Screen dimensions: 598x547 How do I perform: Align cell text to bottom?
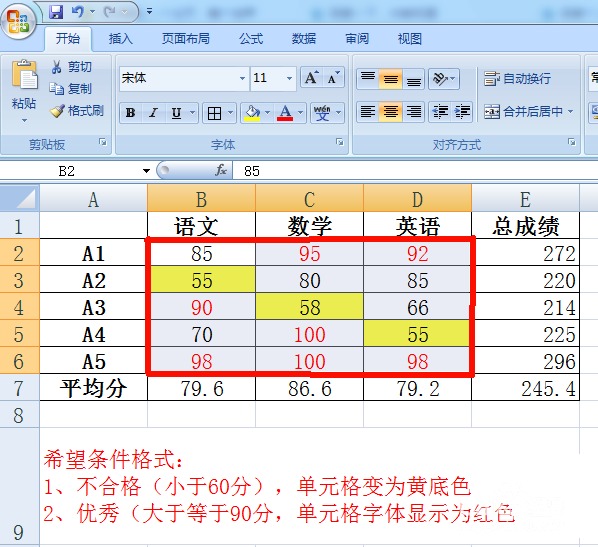[413, 79]
